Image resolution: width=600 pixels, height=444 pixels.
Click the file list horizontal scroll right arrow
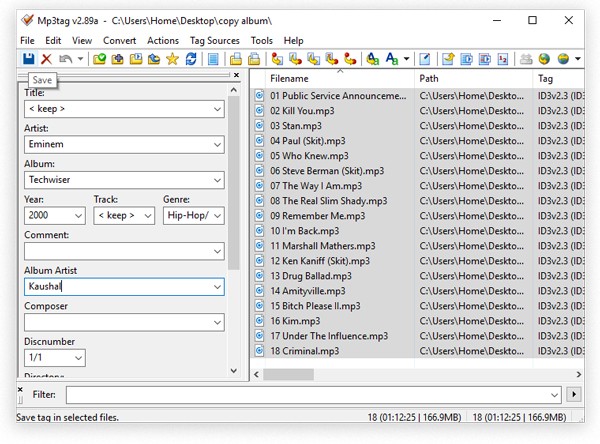pos(579,374)
